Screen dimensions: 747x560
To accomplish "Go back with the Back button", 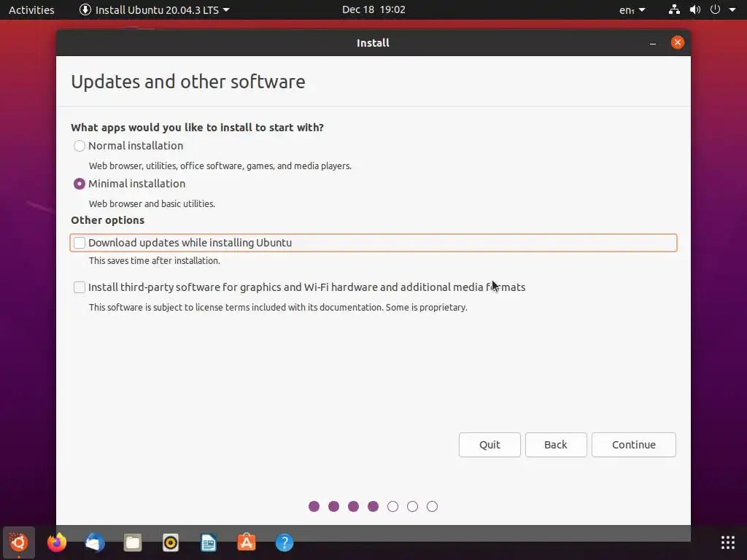I will 556,445.
